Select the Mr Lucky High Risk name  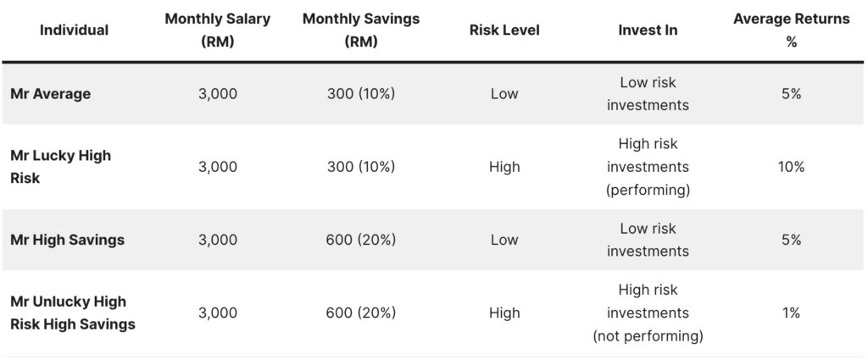click(x=60, y=167)
